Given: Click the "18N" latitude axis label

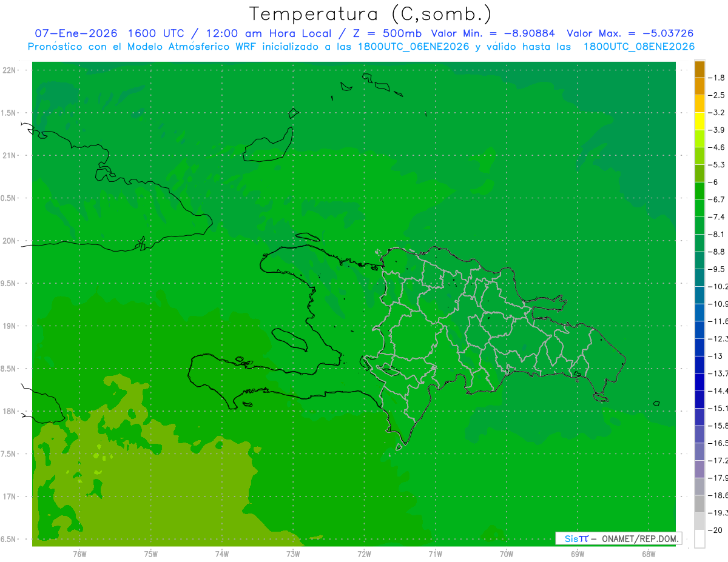Looking at the screenshot, I should (10, 412).
